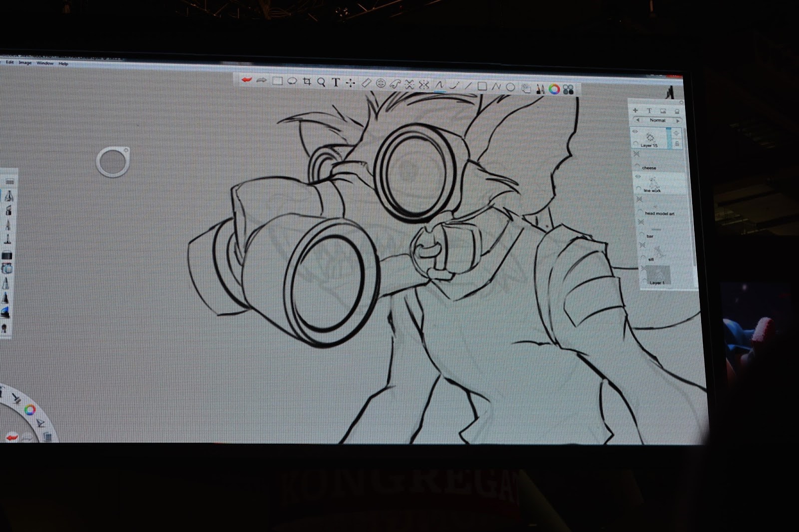Add a new layer with plus icon

tap(636, 111)
